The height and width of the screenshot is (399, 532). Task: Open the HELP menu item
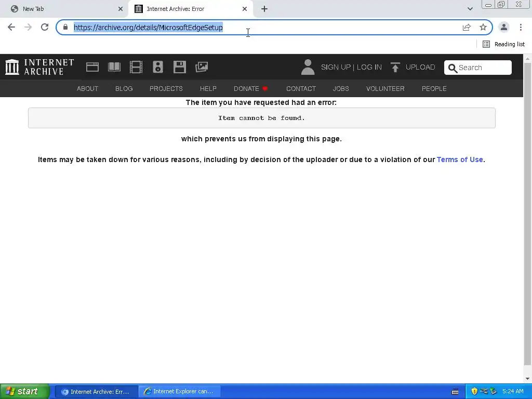pyautogui.click(x=208, y=88)
